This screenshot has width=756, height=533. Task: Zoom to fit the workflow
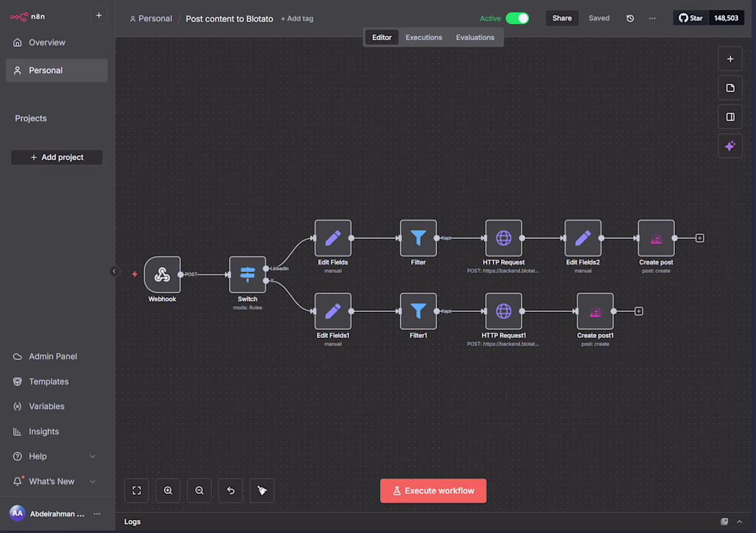click(x=137, y=490)
